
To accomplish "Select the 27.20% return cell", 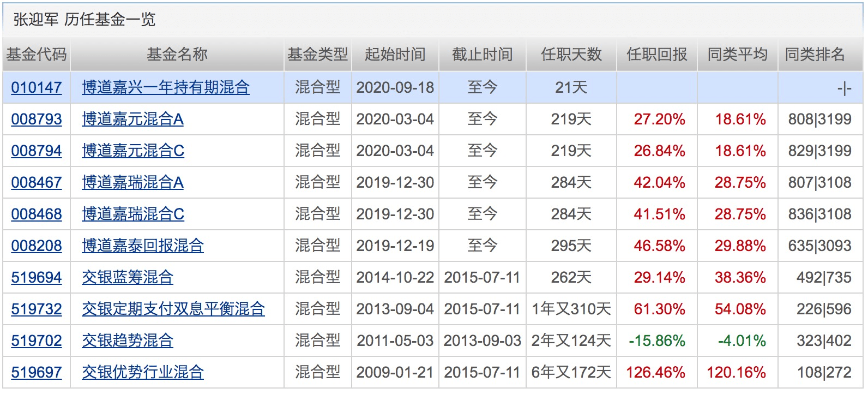I will (657, 119).
